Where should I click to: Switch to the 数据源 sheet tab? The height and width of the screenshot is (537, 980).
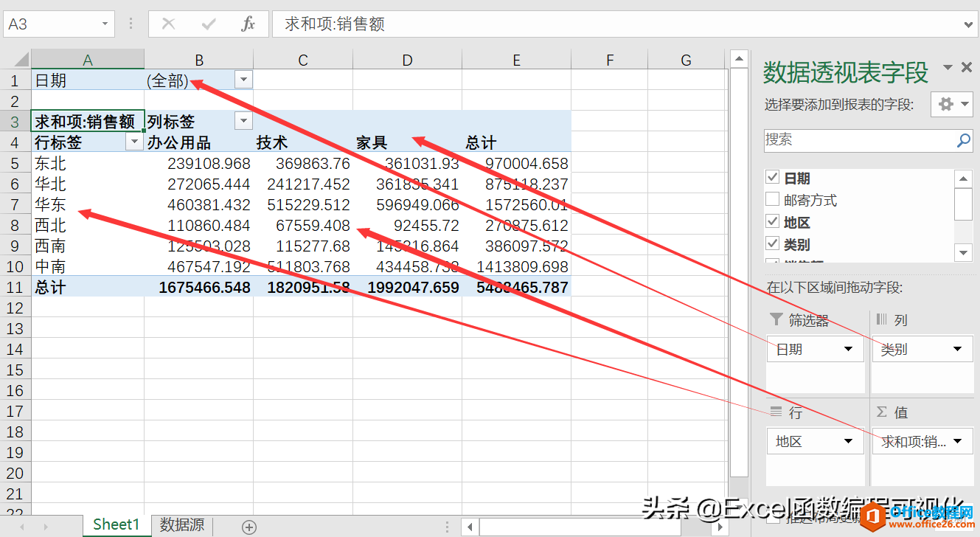pyautogui.click(x=182, y=525)
